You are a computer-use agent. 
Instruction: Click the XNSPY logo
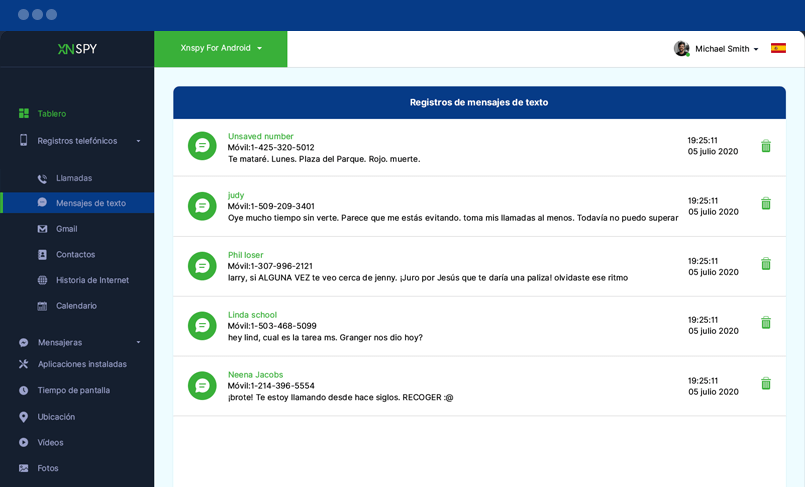[x=77, y=48]
